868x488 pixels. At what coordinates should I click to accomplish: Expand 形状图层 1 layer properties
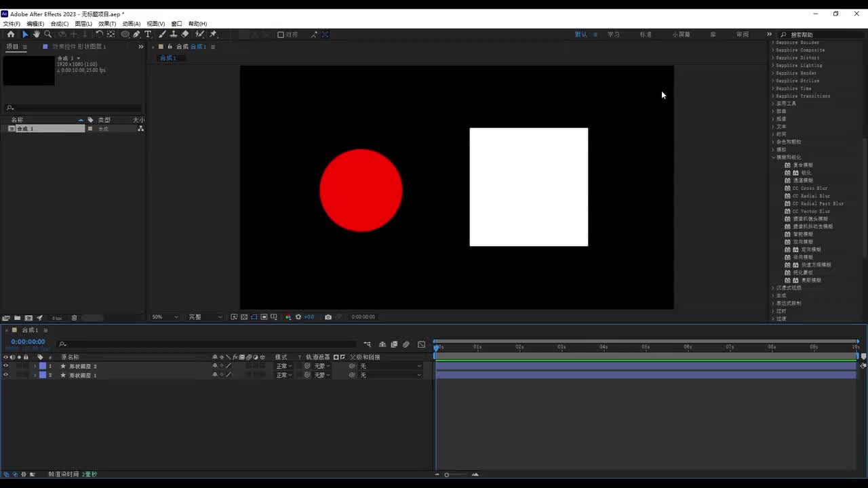[35, 375]
